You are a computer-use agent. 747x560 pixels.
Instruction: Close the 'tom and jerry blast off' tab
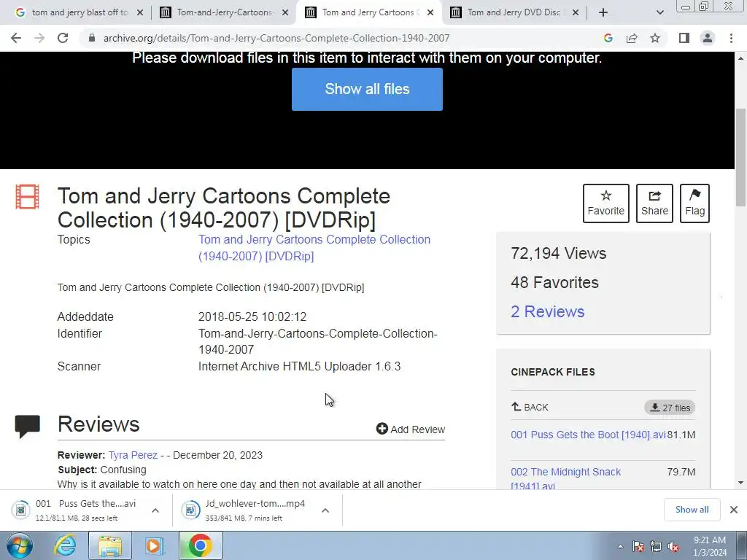140,13
